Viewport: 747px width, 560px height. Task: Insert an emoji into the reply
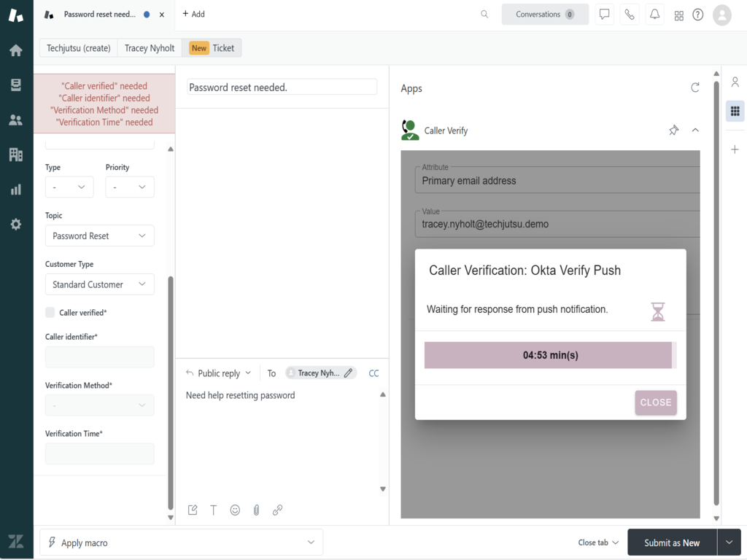235,510
